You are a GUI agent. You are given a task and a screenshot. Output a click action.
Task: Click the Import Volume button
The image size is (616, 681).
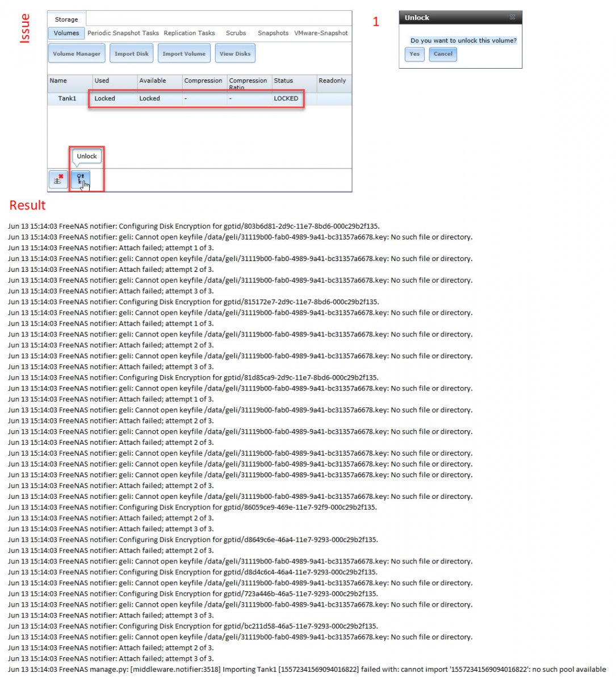click(x=184, y=53)
